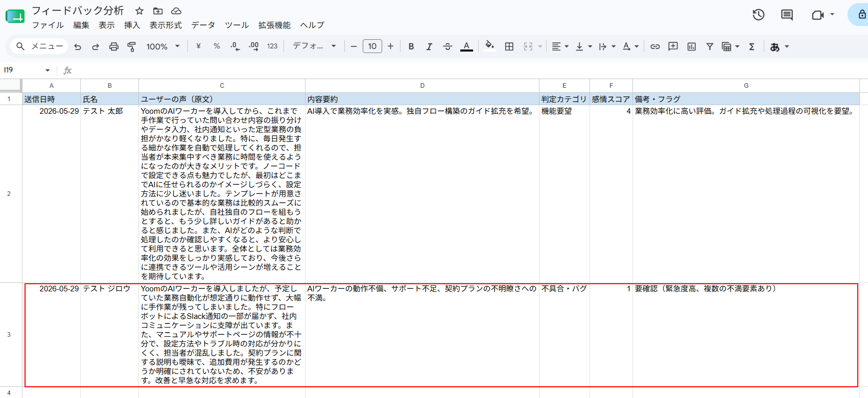The width and height of the screenshot is (868, 398).
Task: Open the comments panel icon
Action: point(787,15)
